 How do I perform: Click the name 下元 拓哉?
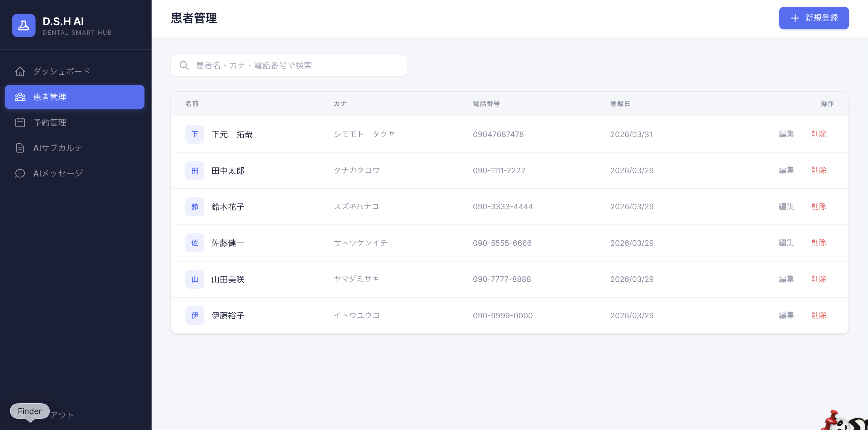coord(232,134)
